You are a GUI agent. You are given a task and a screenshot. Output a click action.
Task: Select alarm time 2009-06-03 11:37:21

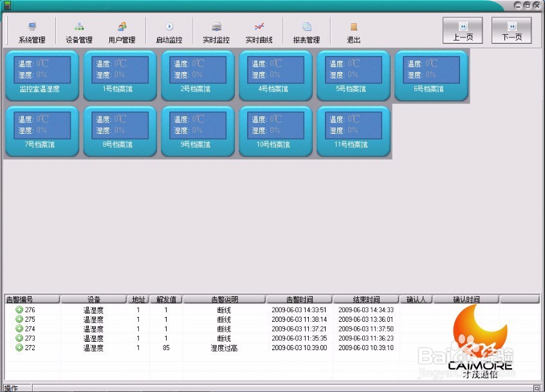coord(299,328)
